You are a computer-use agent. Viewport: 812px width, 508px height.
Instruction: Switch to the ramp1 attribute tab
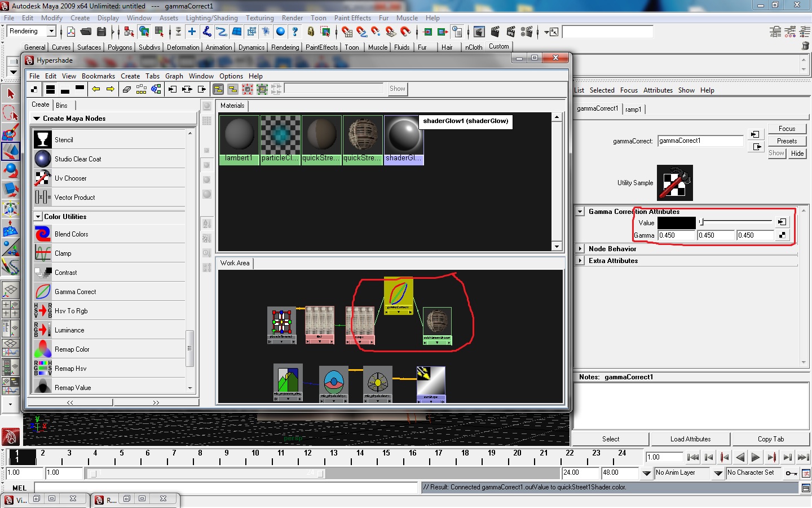tap(633, 110)
